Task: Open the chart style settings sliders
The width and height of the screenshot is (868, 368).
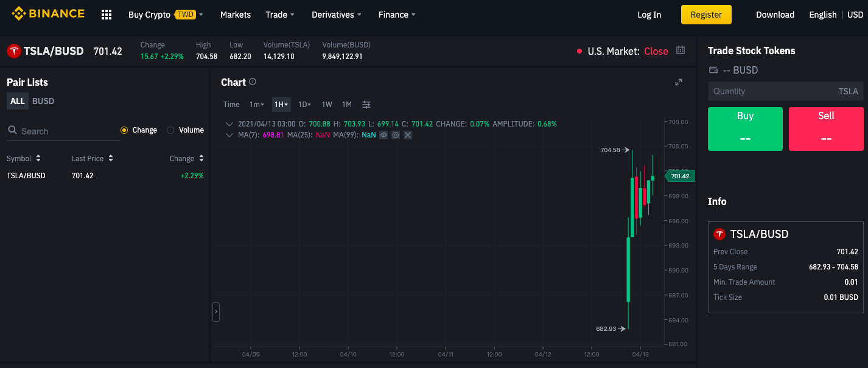Action: tap(366, 104)
